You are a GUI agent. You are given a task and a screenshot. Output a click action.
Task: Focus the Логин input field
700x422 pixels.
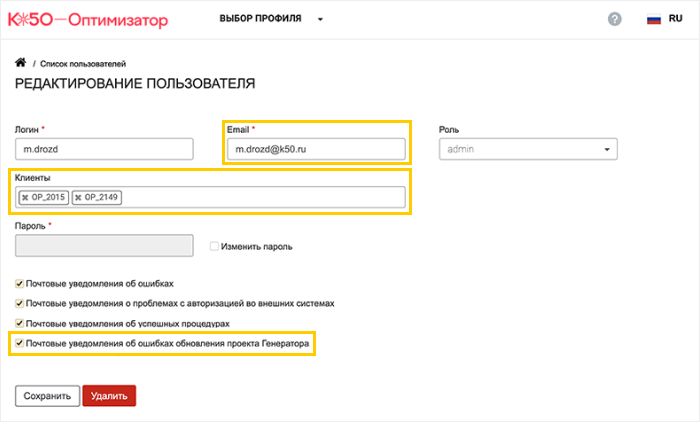tap(103, 149)
